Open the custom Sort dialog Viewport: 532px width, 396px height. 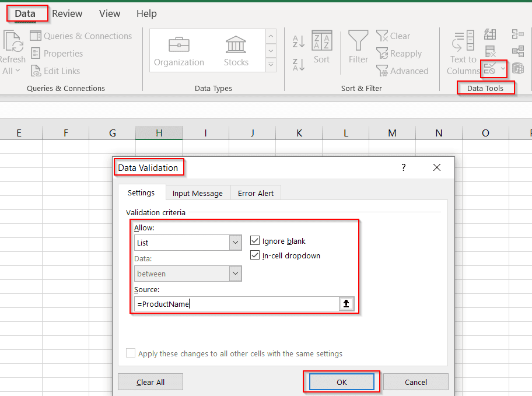point(321,47)
